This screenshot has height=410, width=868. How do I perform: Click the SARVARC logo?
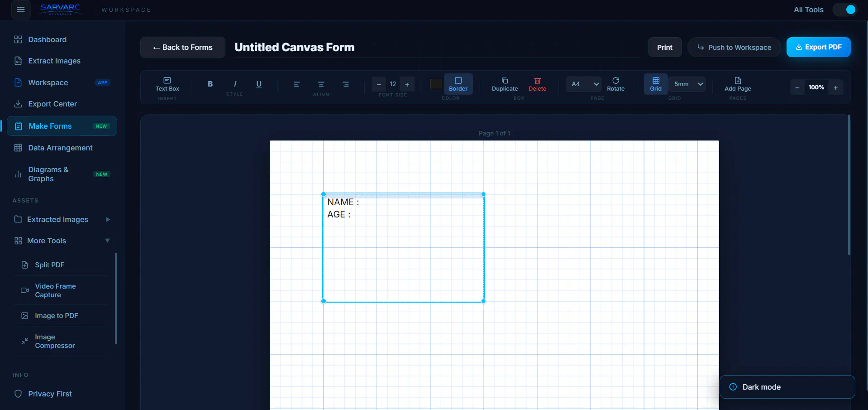60,9
